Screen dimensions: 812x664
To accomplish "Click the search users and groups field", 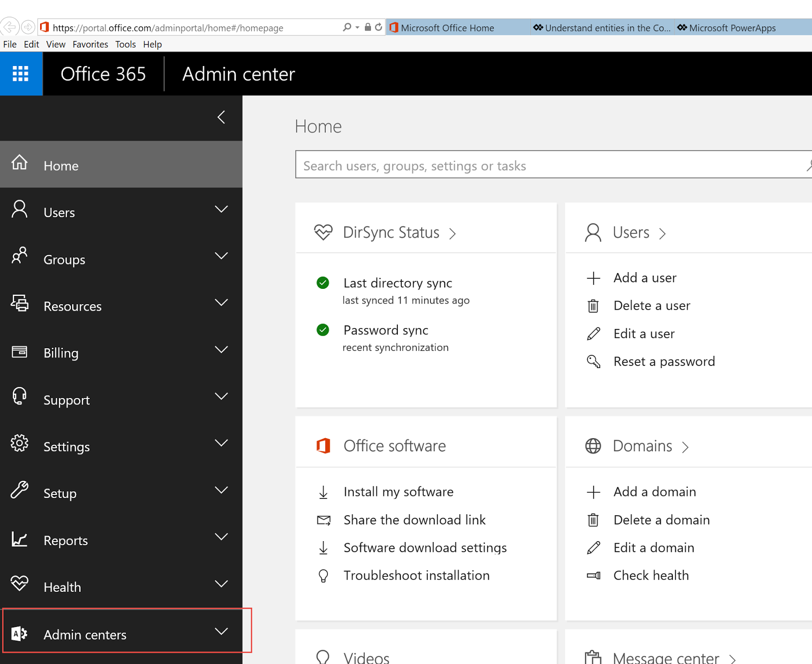I will pyautogui.click(x=548, y=165).
